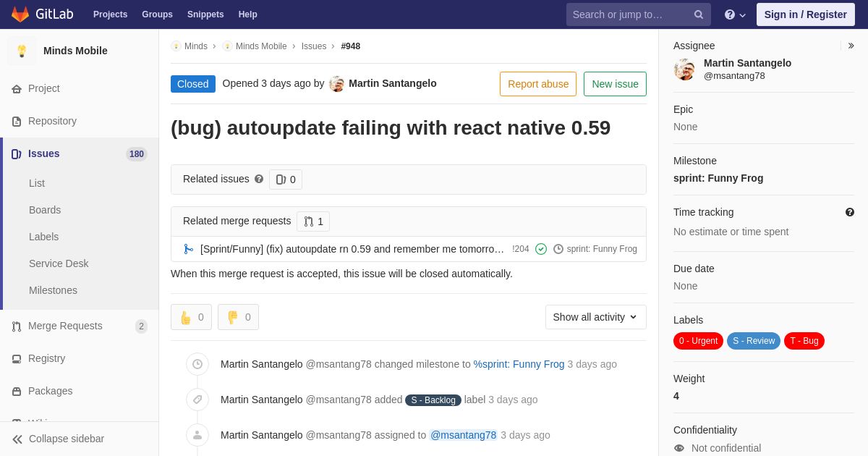The height and width of the screenshot is (456, 868).
Task: Click the @msantang78 mention link
Action: [463, 435]
